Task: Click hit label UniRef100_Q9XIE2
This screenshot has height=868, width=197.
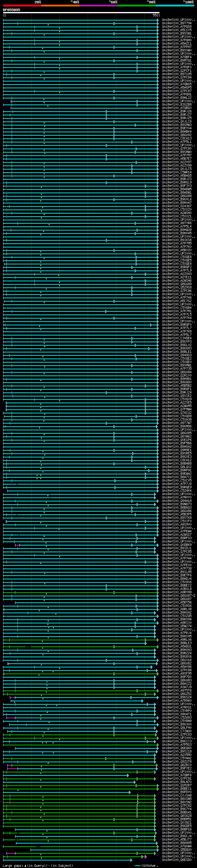Action: (177, 396)
